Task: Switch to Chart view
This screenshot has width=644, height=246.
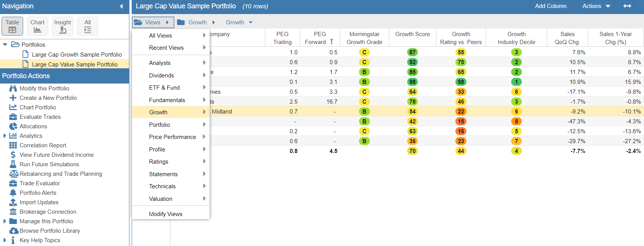Action: [37, 26]
